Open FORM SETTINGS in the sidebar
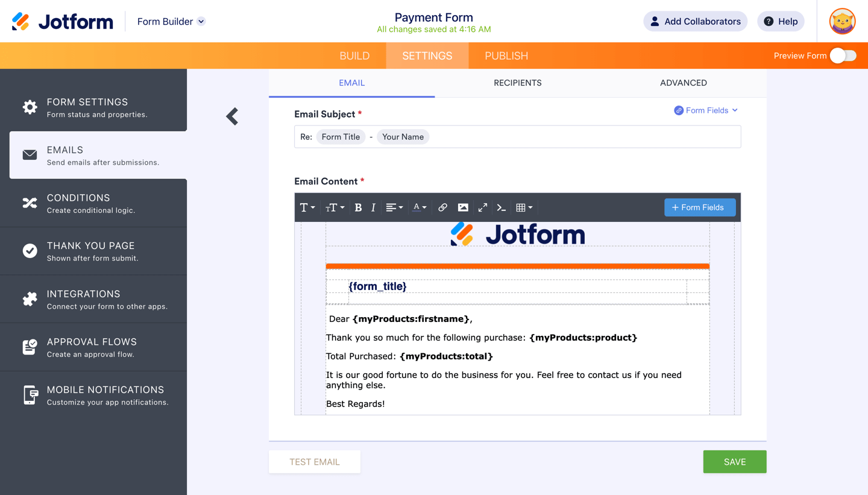Screen dimensions: 868x495 93,107
